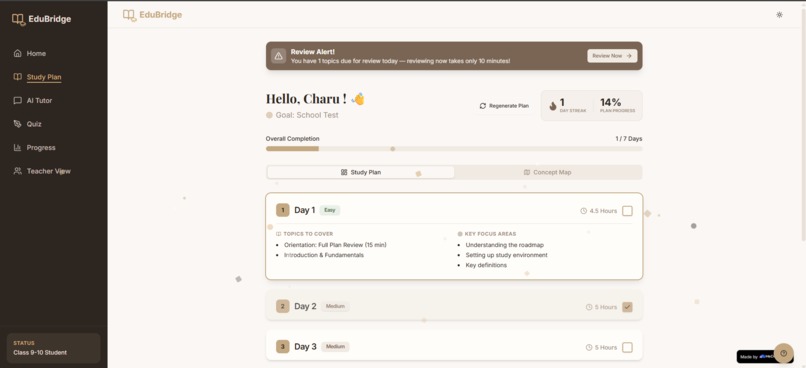The width and height of the screenshot is (806, 368).
Task: Click the map icon on the Concept Map tab
Action: [527, 172]
